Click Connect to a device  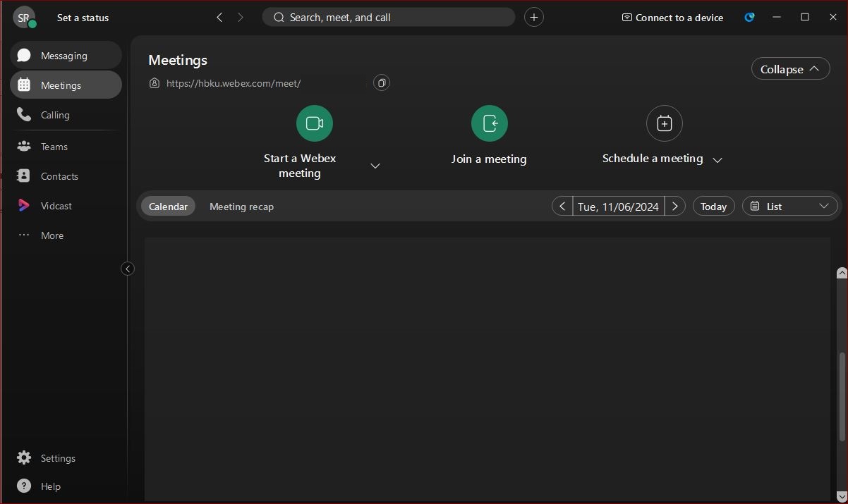coord(672,18)
